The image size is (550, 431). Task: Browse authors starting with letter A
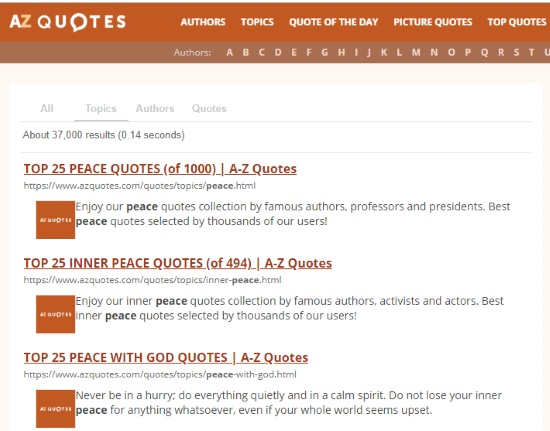(x=230, y=53)
